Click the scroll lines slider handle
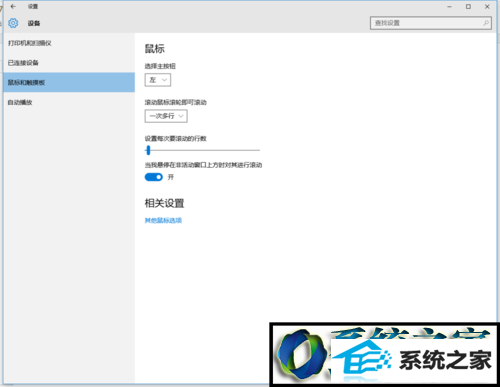 click(148, 150)
